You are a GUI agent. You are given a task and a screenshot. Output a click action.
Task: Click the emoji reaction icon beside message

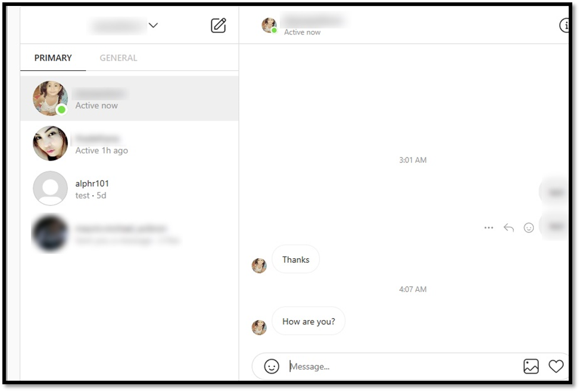pyautogui.click(x=529, y=228)
